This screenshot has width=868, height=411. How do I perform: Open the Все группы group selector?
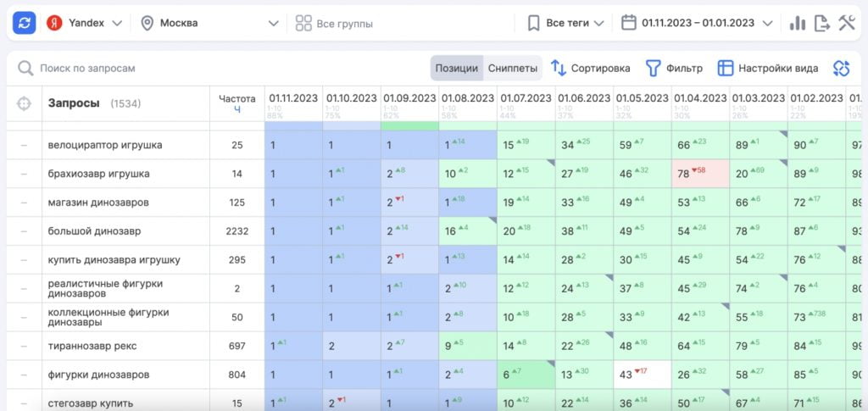pos(334,24)
